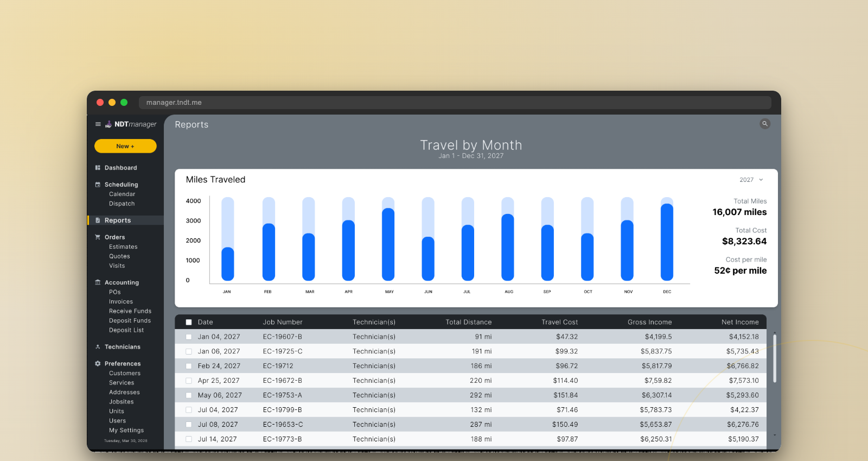Check the Feb 24, 2027 row checkbox
The height and width of the screenshot is (461, 868).
pyautogui.click(x=189, y=367)
